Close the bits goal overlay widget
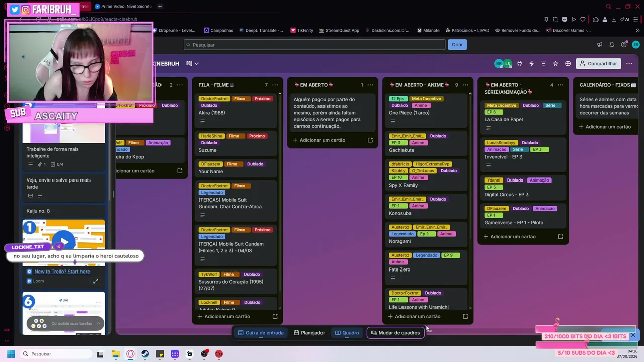This screenshot has width=644, height=362. (633, 335)
